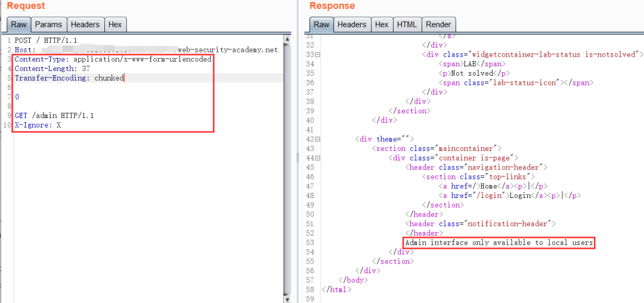
Task: Switch to the Response Raw tab
Action: [321, 24]
